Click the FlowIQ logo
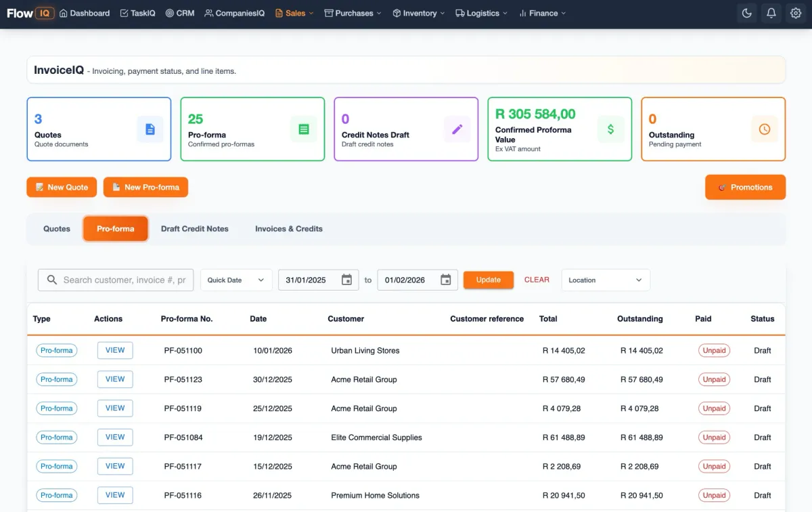Screen dimensions: 812x512 (x=30, y=13)
